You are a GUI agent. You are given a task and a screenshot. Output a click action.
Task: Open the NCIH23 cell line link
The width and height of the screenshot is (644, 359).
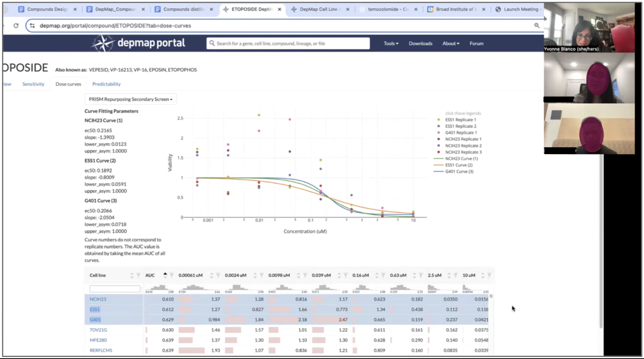(98, 299)
